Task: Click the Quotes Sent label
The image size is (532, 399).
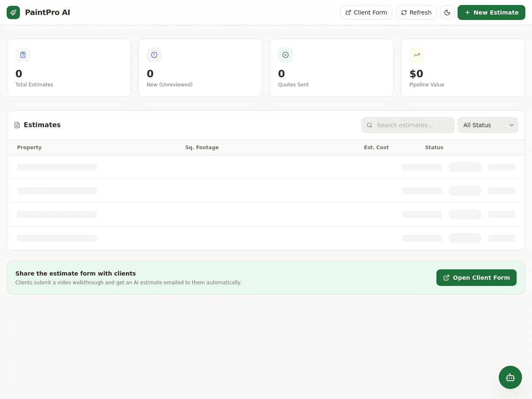Action: (x=293, y=85)
